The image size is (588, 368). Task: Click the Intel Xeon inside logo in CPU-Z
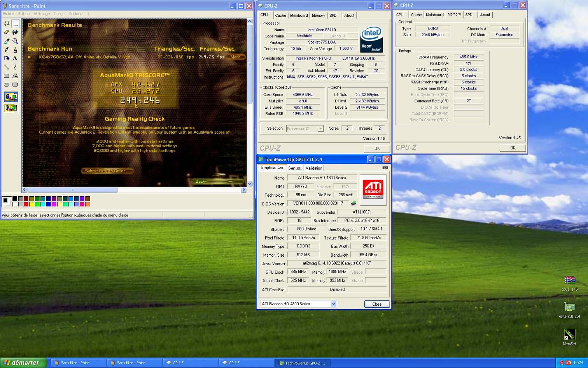pyautogui.click(x=371, y=39)
